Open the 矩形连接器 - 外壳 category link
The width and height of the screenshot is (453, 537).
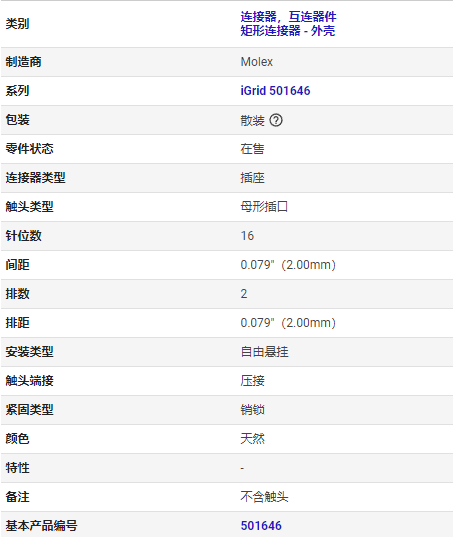click(x=288, y=31)
